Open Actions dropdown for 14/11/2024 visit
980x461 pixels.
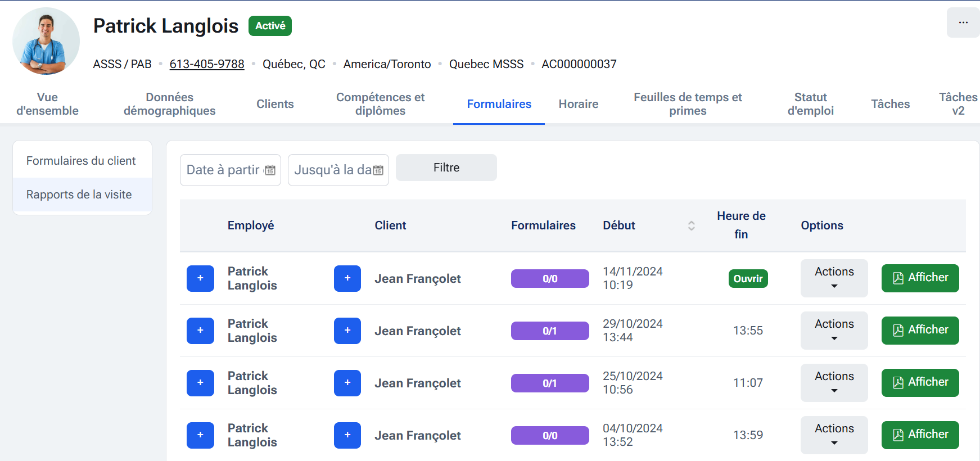point(834,278)
